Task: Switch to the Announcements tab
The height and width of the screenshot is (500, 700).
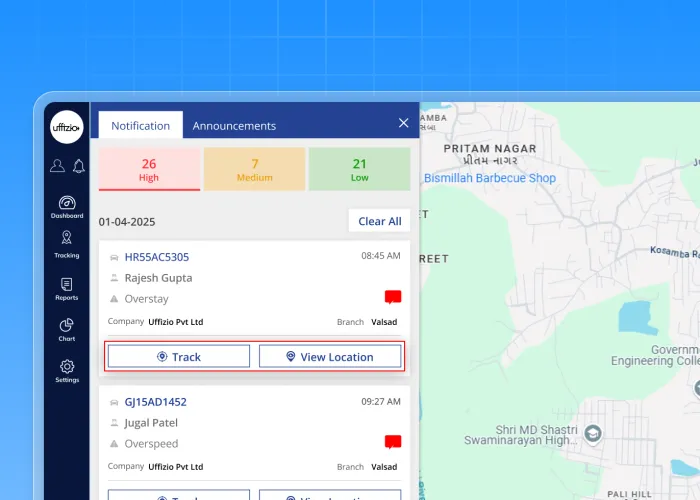Action: (234, 126)
